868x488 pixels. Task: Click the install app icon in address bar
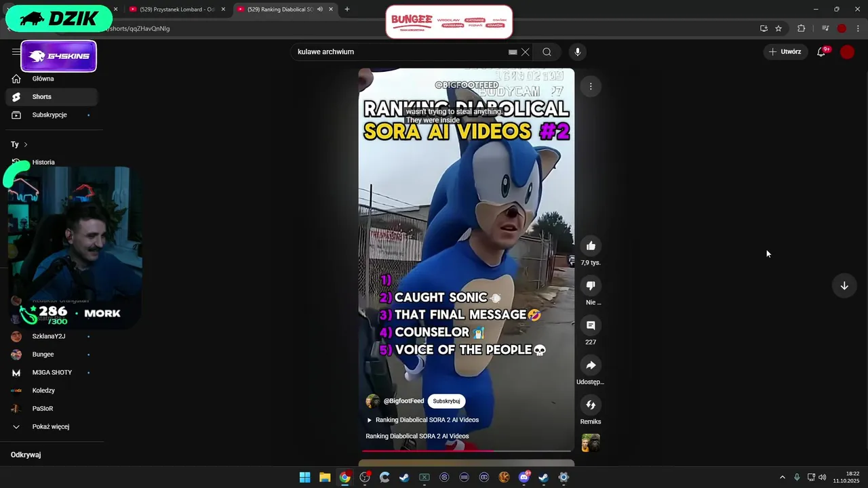[x=764, y=28]
